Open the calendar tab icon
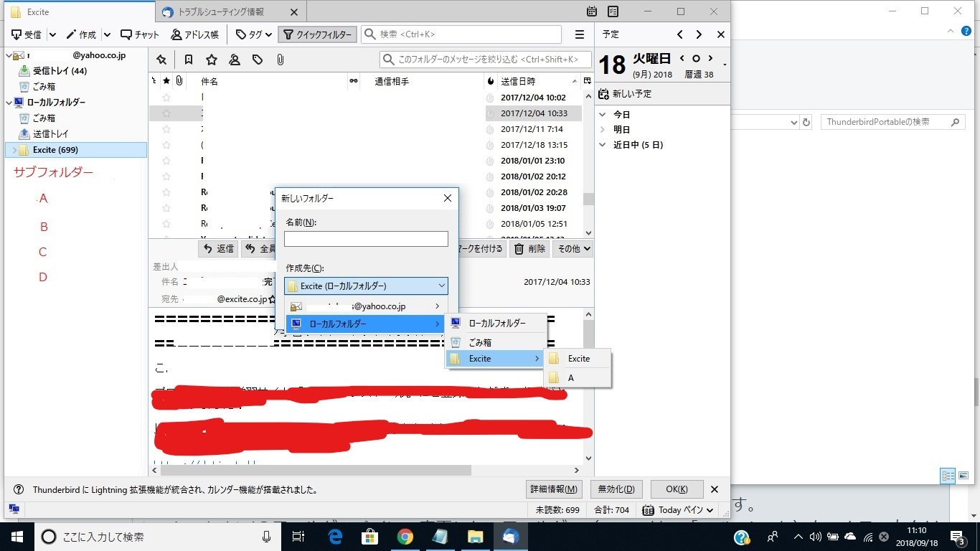 click(592, 11)
